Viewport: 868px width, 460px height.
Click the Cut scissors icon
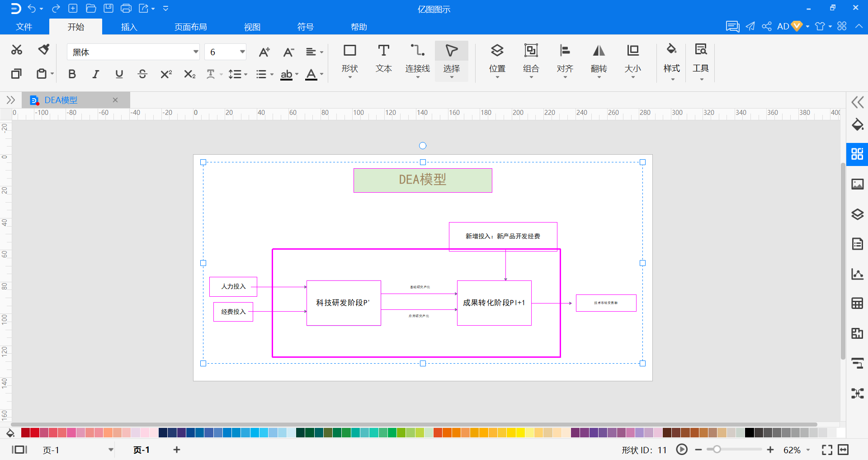click(x=17, y=50)
